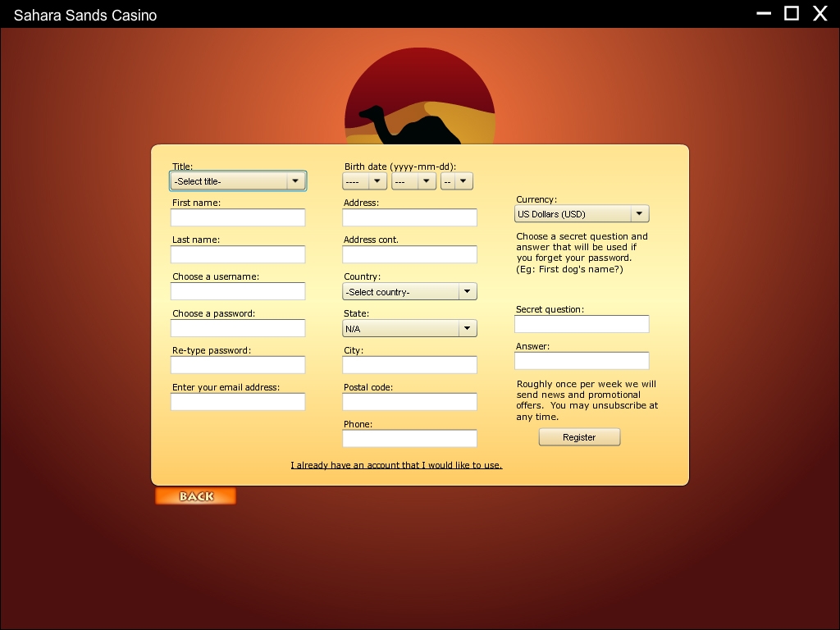
Task: Open the Title dropdown
Action: (x=238, y=181)
